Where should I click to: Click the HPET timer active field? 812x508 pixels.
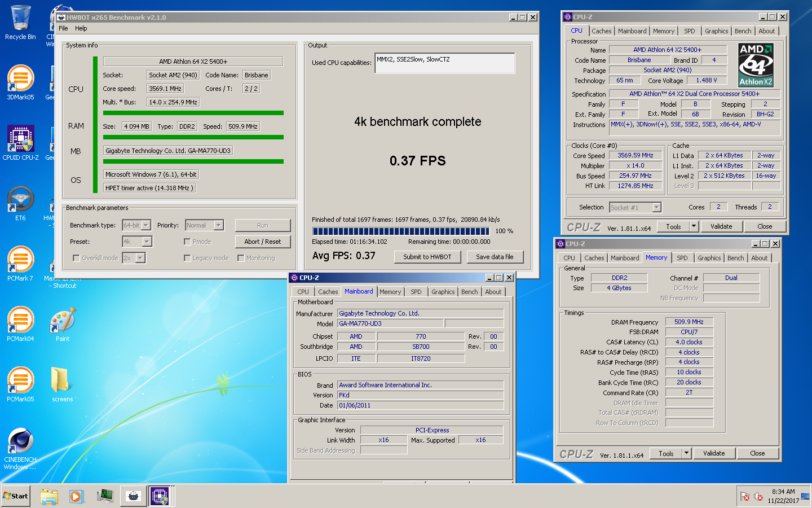149,188
